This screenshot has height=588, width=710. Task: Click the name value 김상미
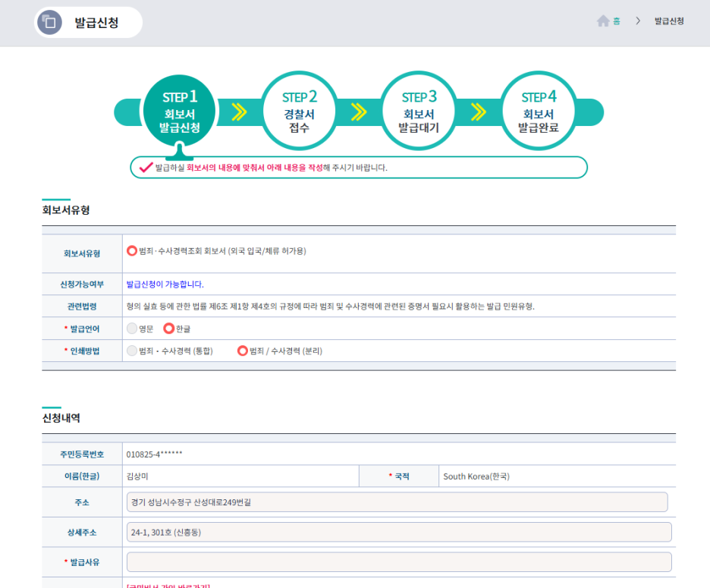click(137, 476)
